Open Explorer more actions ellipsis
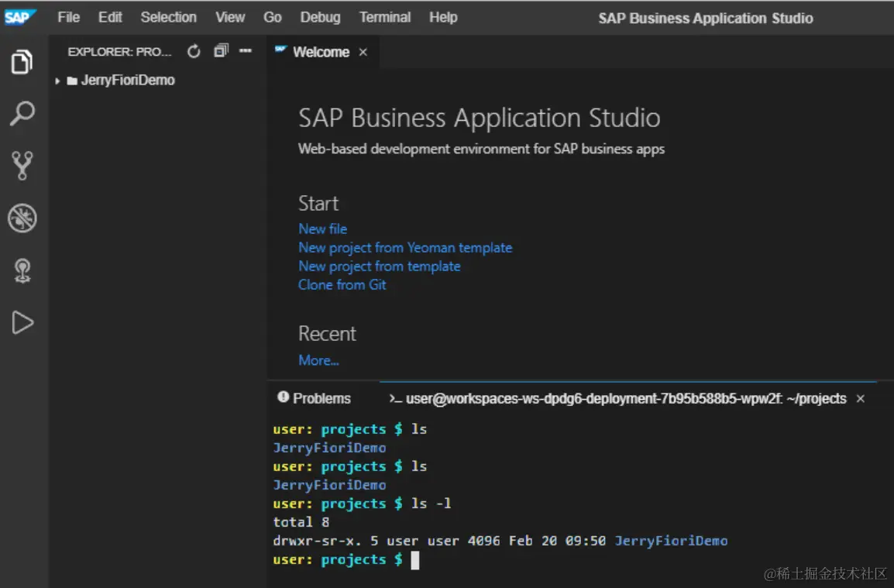The image size is (894, 588). pyautogui.click(x=246, y=51)
